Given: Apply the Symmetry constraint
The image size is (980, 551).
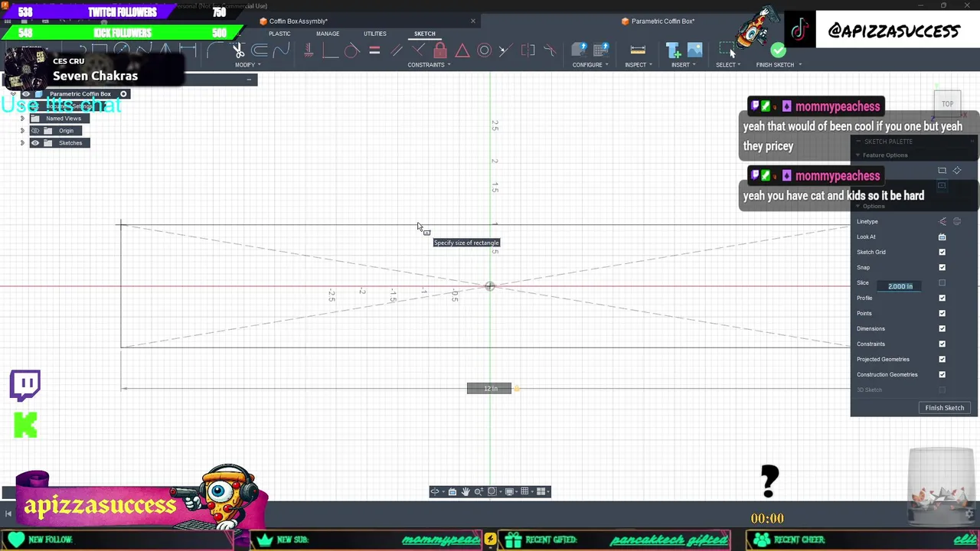Looking at the screenshot, I should pyautogui.click(x=528, y=51).
